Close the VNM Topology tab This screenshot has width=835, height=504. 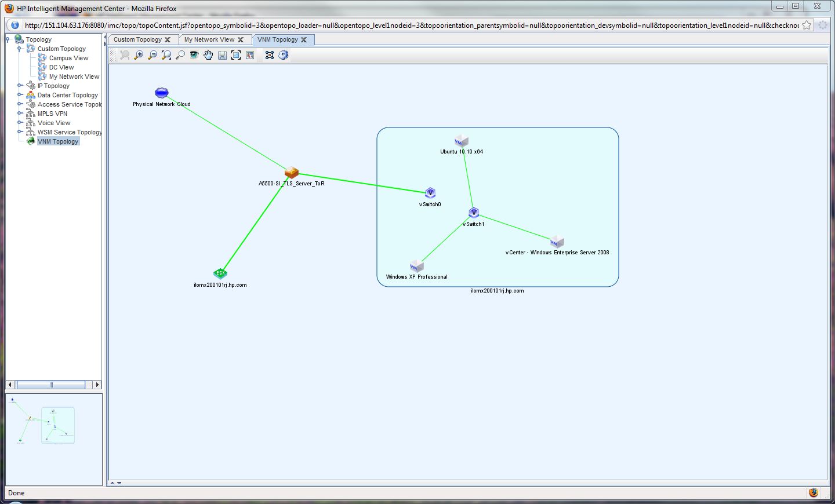pos(304,40)
